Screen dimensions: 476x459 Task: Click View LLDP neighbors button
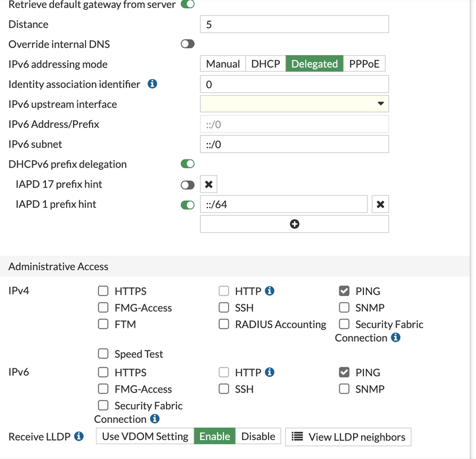(x=348, y=437)
